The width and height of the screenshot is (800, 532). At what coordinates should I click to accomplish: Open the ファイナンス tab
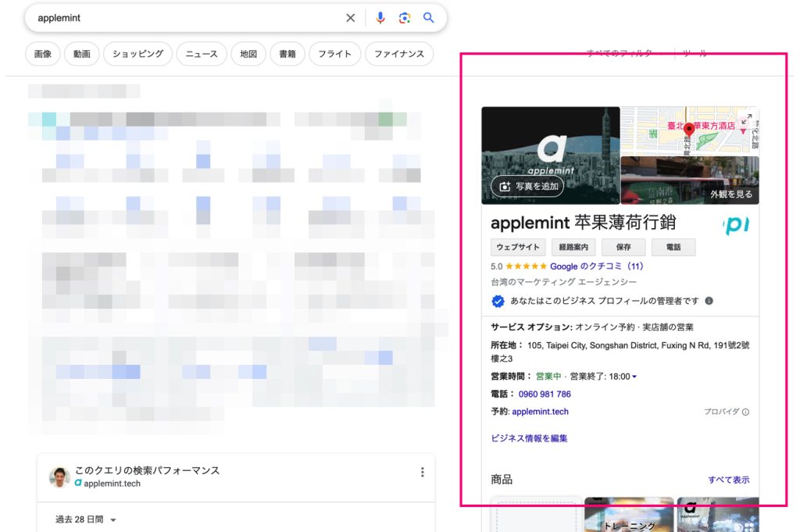pyautogui.click(x=399, y=54)
